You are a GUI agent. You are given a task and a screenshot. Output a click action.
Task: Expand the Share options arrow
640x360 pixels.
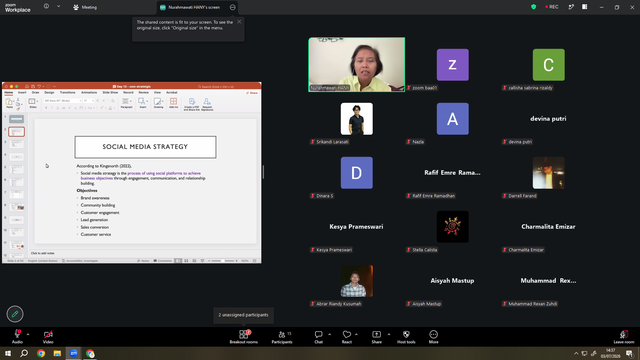pyautogui.click(x=388, y=334)
